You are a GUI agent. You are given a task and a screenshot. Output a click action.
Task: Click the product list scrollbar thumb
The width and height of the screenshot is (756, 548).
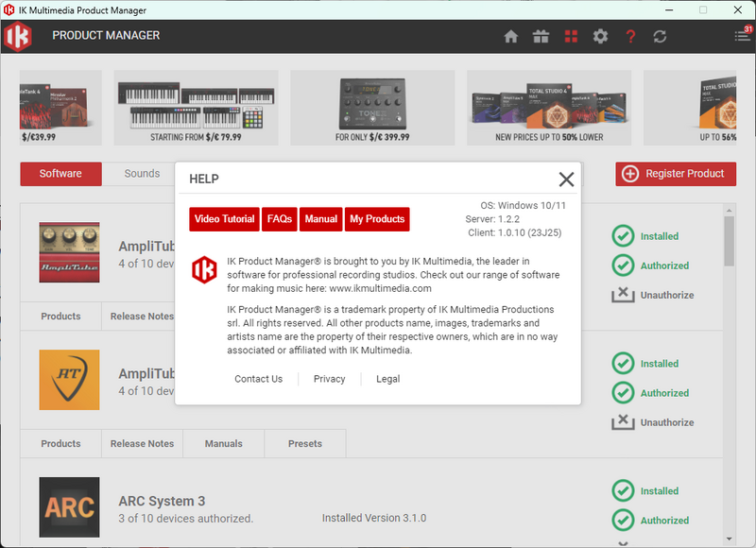[729, 241]
